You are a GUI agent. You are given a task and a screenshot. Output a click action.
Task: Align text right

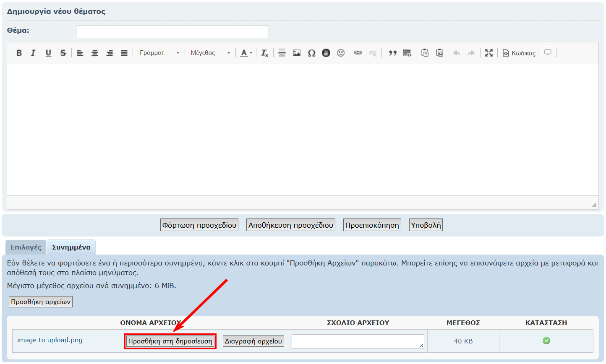coord(110,53)
